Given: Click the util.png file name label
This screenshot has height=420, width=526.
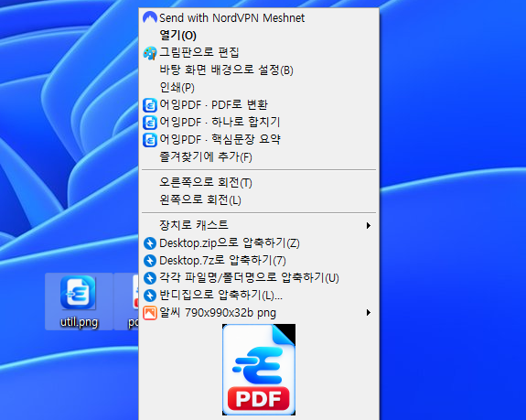Looking at the screenshot, I should [x=80, y=322].
